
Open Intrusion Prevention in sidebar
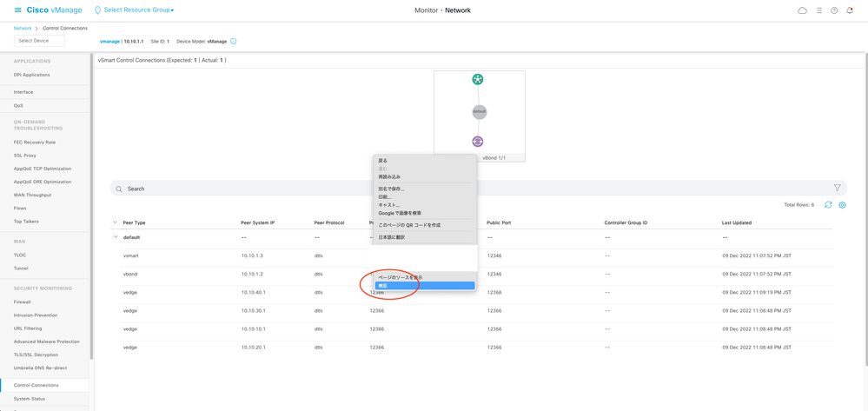[x=36, y=315]
